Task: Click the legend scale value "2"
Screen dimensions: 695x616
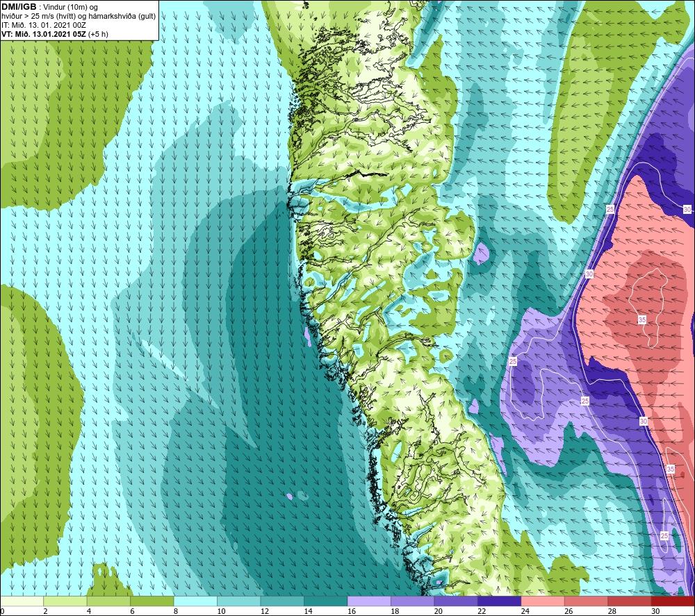Action: pos(45,611)
